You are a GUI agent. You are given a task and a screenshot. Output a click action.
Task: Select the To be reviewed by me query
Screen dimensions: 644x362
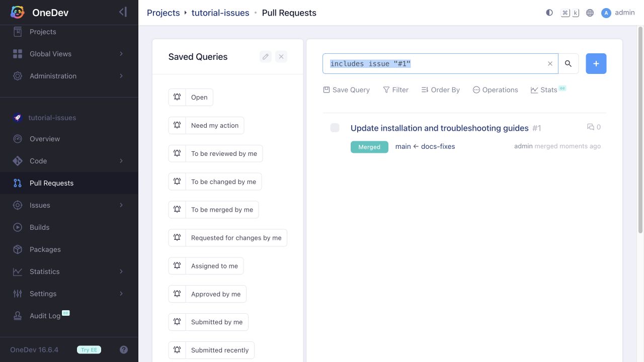[x=224, y=154]
